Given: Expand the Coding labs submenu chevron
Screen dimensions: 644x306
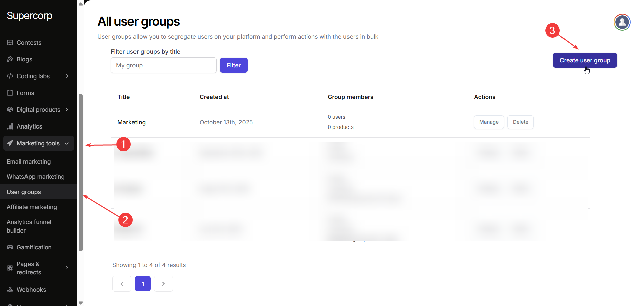Looking at the screenshot, I should pos(67,76).
